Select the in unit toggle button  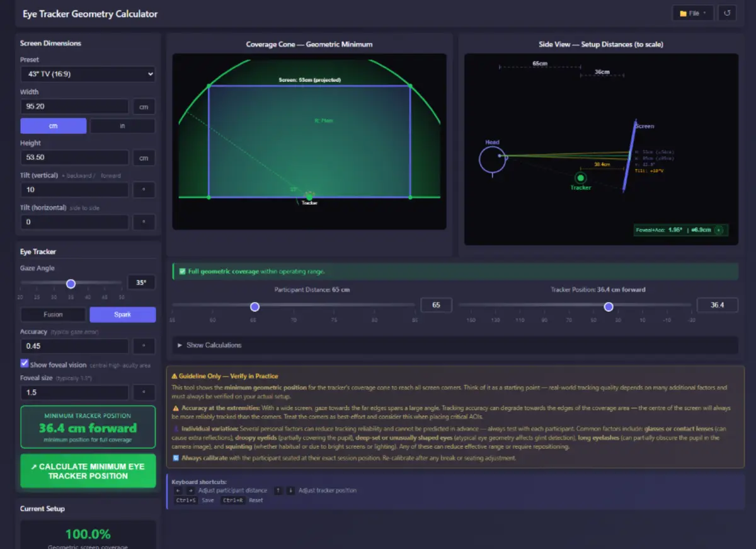[122, 126]
